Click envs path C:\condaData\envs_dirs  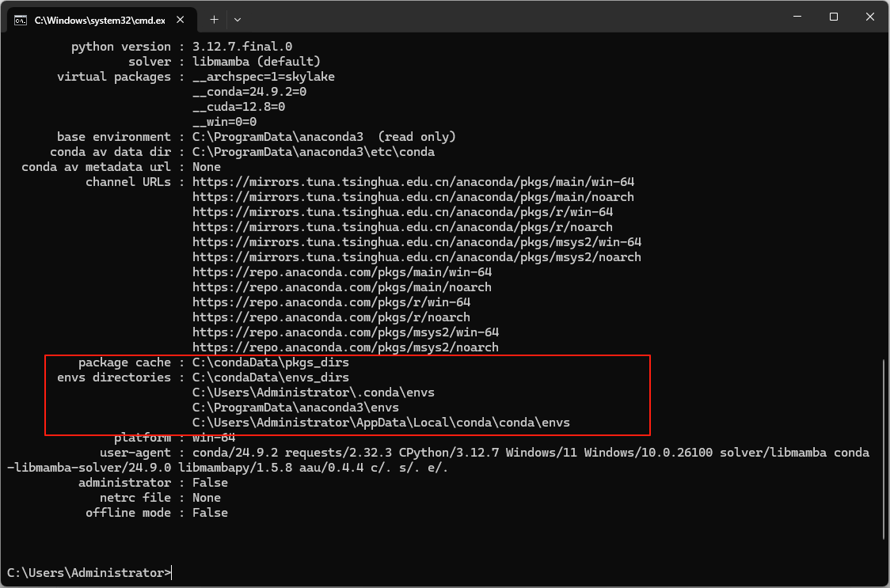[271, 377]
